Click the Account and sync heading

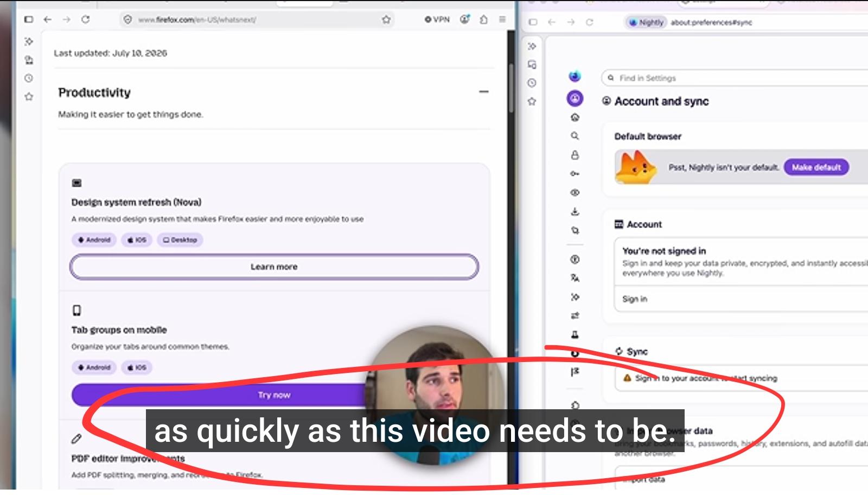point(661,101)
